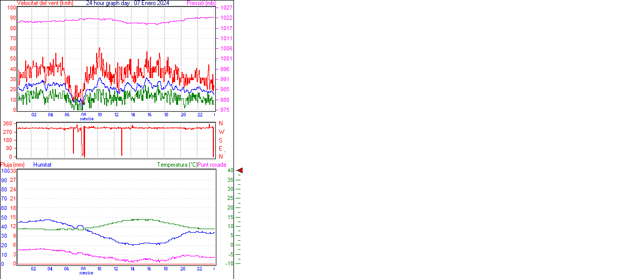This screenshot has width=644, height=279.
Task: Click the 270 wind direction axis value
Action: [x=8, y=132]
